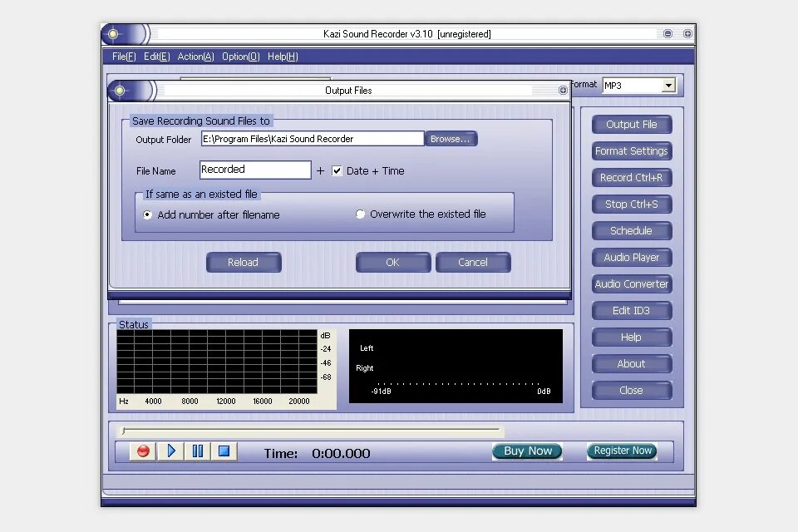Click the Output Files dialog logo orb
798x532 pixels.
point(120,91)
